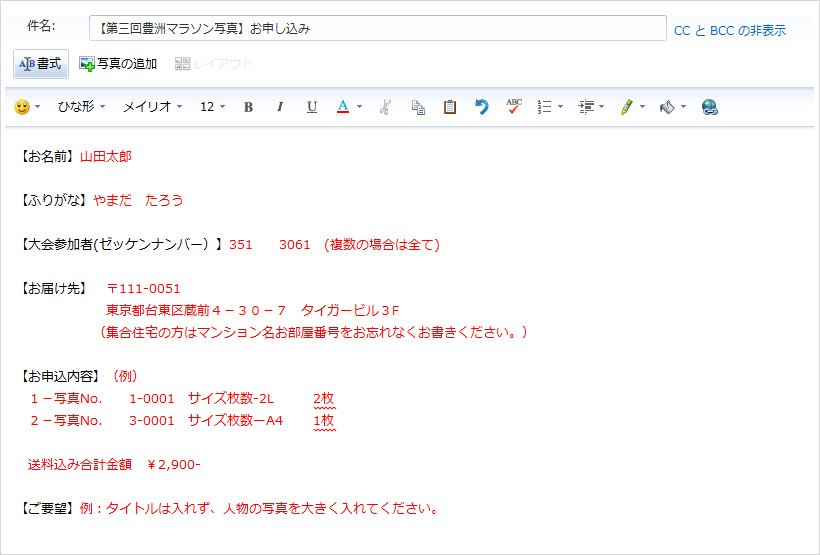Toggle italic formatting
The image size is (820, 555).
(x=280, y=107)
